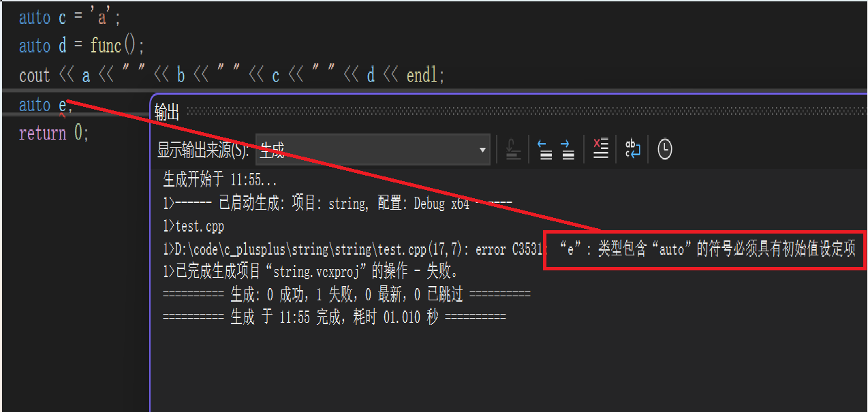The height and width of the screenshot is (412, 868).
Task: Go to next message in Output
Action: point(568,149)
